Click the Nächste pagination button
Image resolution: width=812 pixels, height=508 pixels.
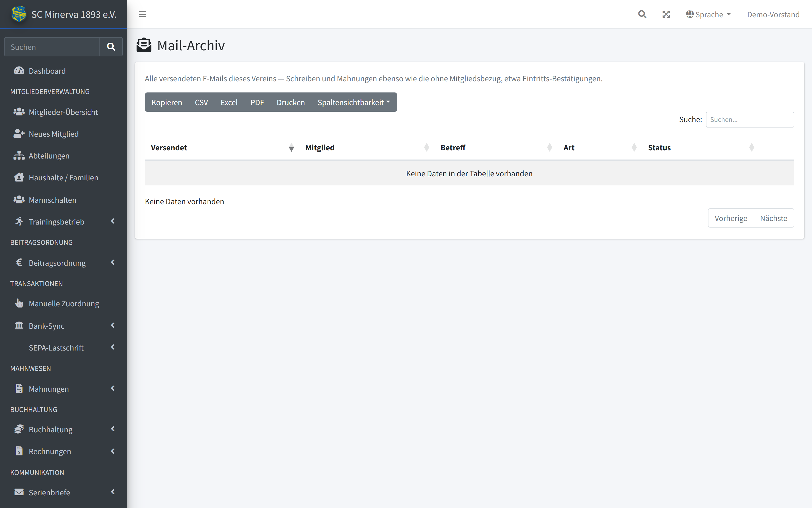point(773,218)
